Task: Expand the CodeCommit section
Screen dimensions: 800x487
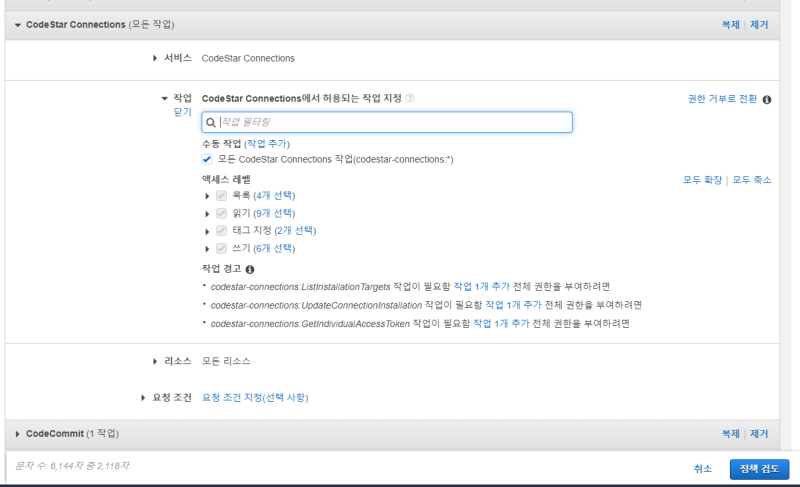Action: click(17, 433)
